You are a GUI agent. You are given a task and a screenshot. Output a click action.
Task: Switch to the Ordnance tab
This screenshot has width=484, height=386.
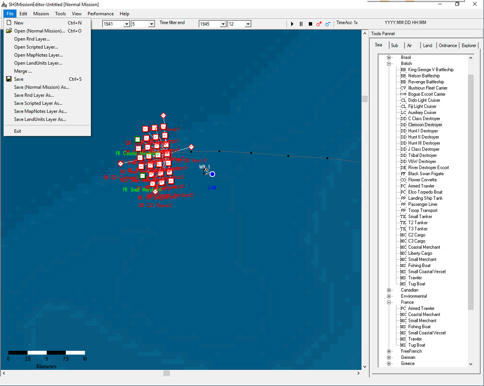click(x=448, y=45)
